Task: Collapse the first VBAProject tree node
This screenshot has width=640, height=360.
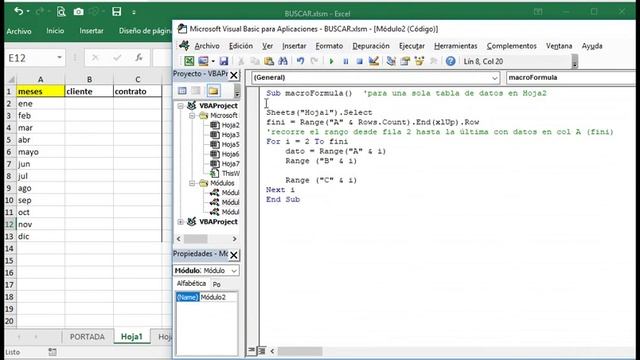Action: pos(180,106)
